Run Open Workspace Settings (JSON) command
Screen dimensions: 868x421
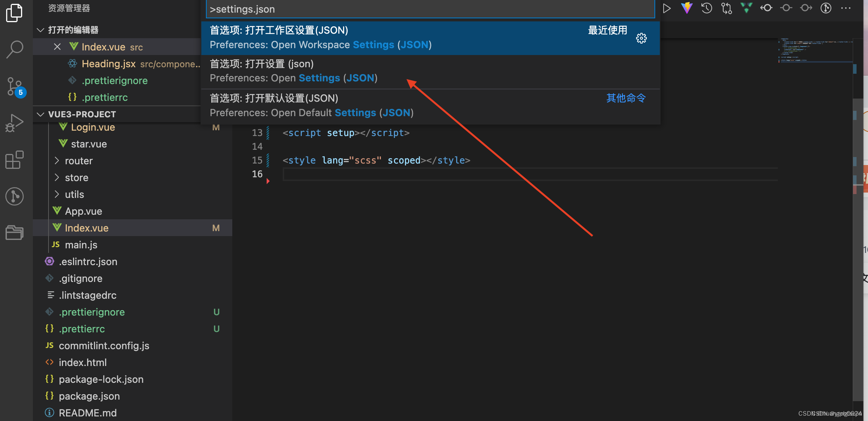[431, 38]
